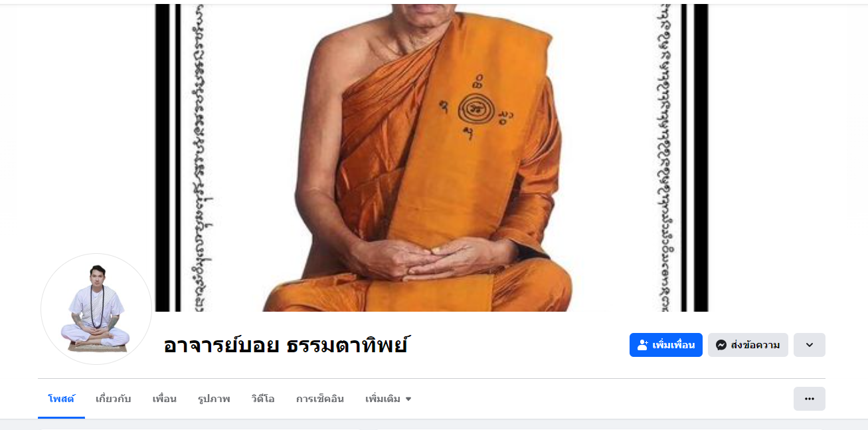Go to the รูปภาพ tab
This screenshot has height=430, width=868.
214,399
